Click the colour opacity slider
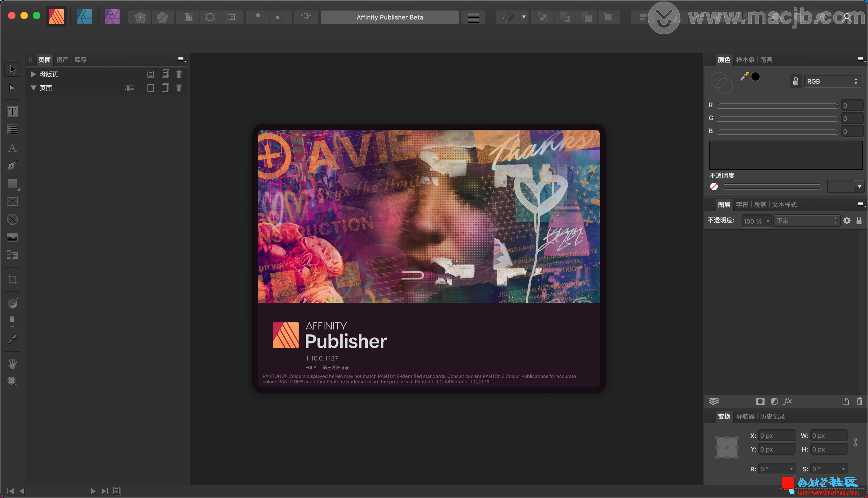 click(x=772, y=186)
